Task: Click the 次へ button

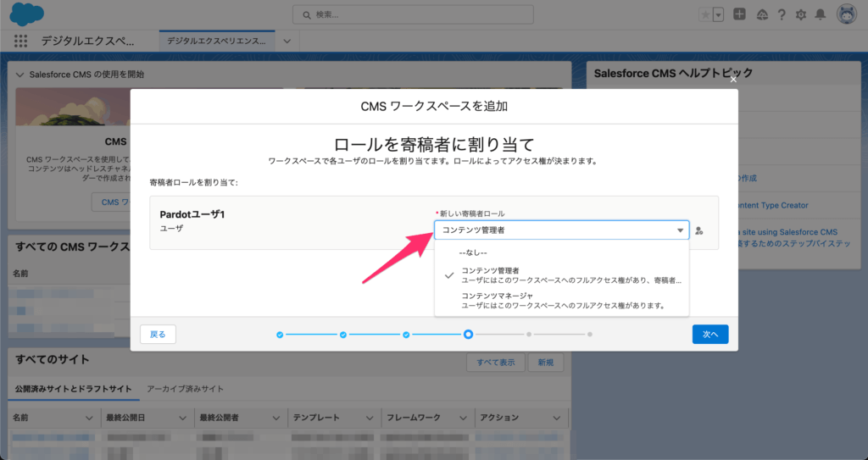Action: click(710, 335)
